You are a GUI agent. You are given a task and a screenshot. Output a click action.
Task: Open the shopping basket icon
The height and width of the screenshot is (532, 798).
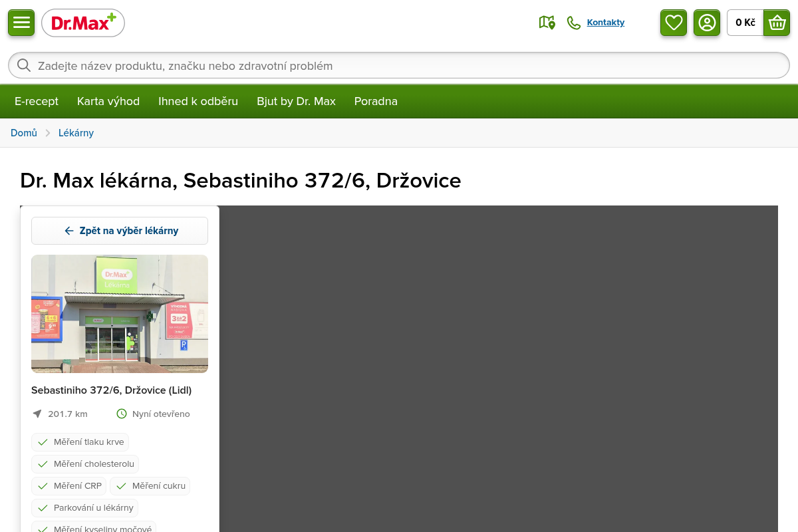[777, 23]
